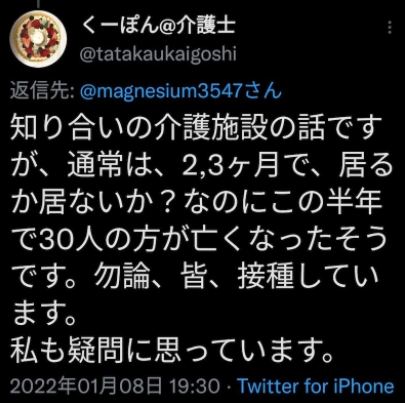The height and width of the screenshot is (403, 405).
Task: Click the Twitter for iPhone source link
Action: 316,386
